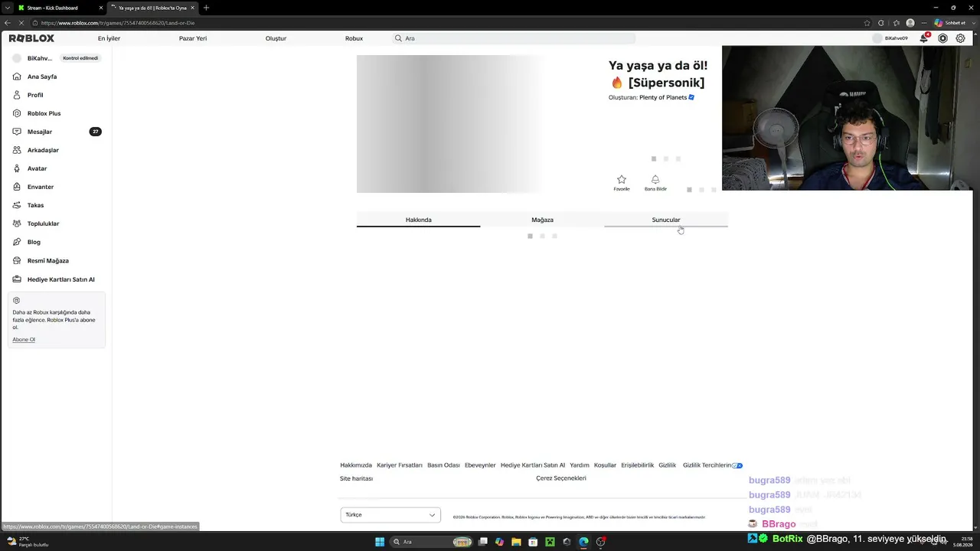The image size is (980, 551).
Task: Open File Explorer from taskbar
Action: tap(516, 542)
